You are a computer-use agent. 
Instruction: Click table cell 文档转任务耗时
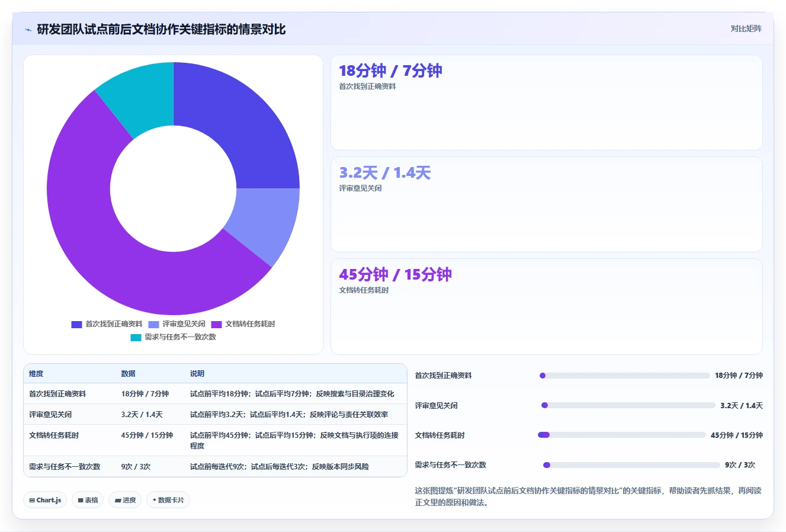(x=54, y=435)
